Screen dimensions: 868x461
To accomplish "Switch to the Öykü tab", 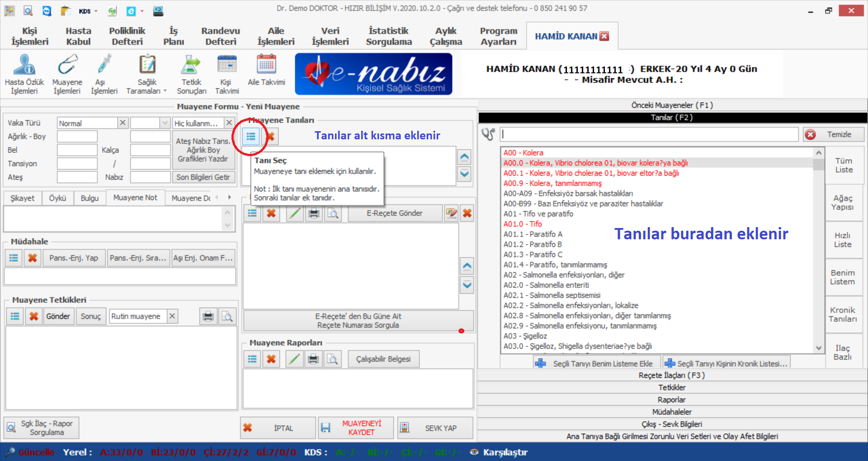I will (57, 198).
